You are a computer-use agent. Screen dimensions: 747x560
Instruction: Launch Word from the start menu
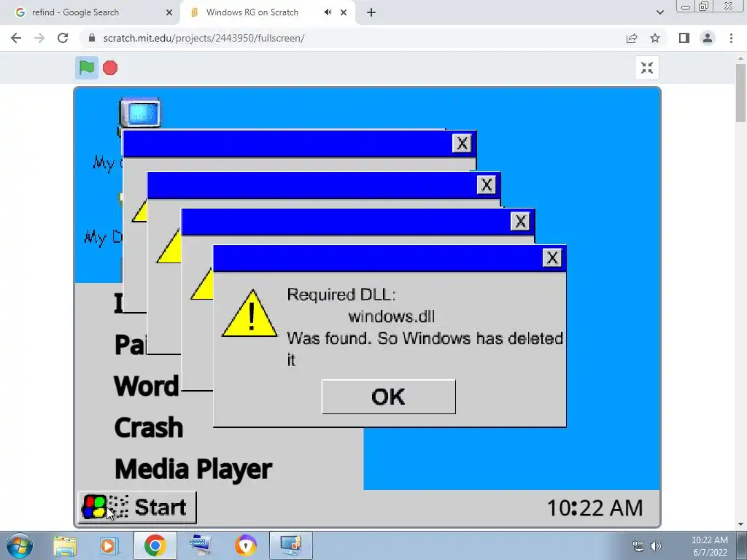click(x=146, y=386)
